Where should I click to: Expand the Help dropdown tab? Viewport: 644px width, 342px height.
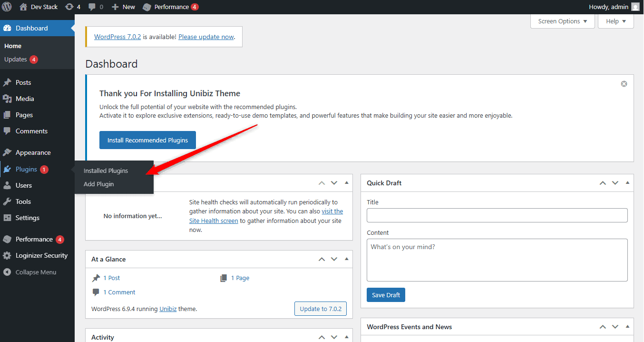point(616,21)
